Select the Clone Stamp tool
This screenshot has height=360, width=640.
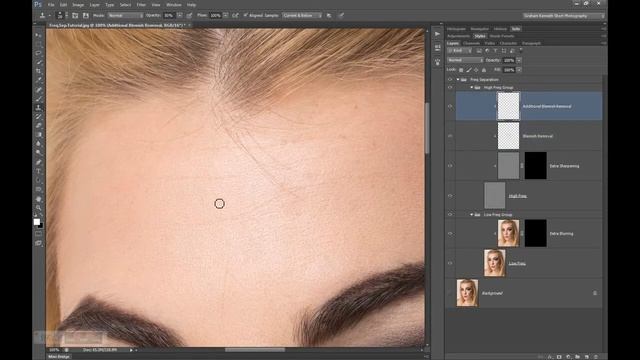coord(38,107)
